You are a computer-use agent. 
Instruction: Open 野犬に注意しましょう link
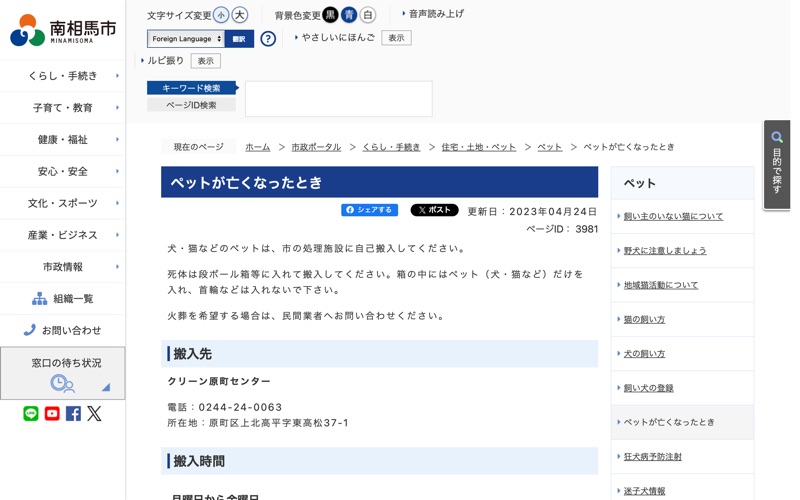tap(665, 251)
